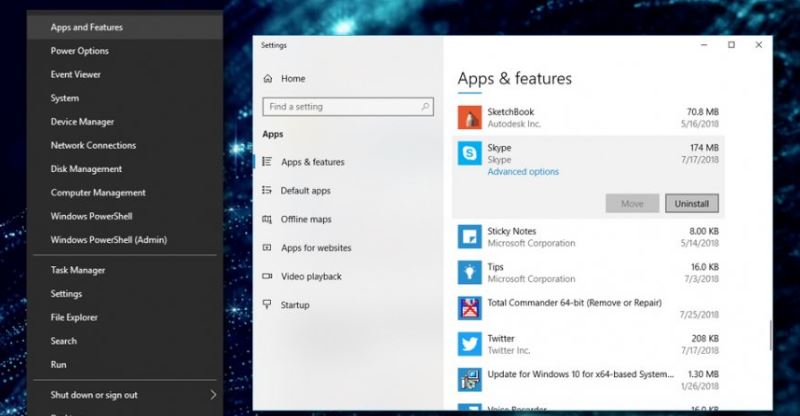The image size is (800, 416).
Task: Click the apps list vertical scrollbar
Action: click(770, 335)
